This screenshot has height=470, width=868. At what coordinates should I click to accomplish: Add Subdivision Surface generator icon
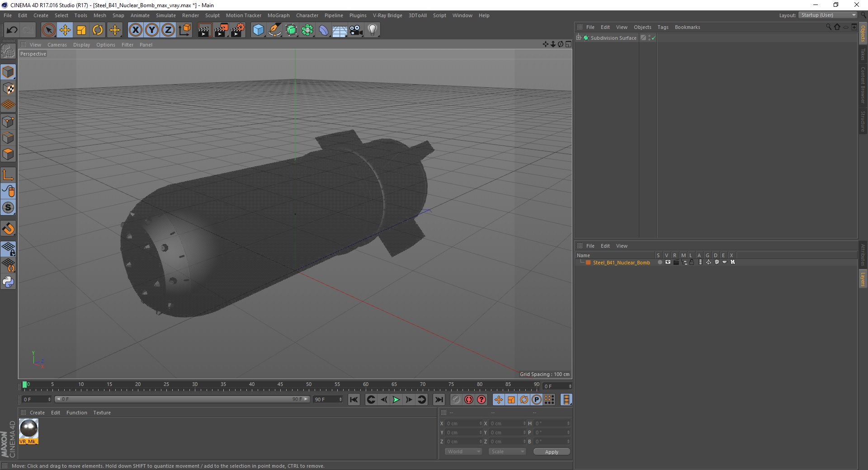tap(291, 30)
